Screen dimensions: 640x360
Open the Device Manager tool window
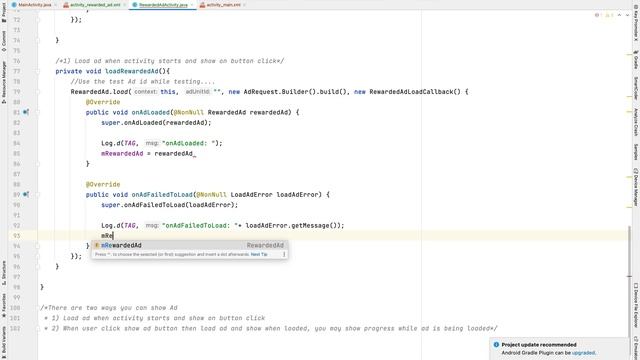pyautogui.click(x=636, y=187)
